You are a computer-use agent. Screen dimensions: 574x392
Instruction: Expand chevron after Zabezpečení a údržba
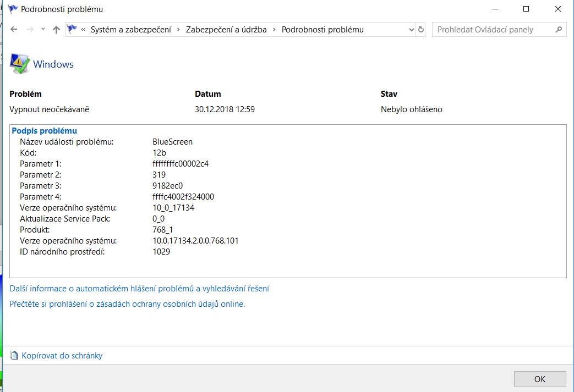(x=274, y=30)
